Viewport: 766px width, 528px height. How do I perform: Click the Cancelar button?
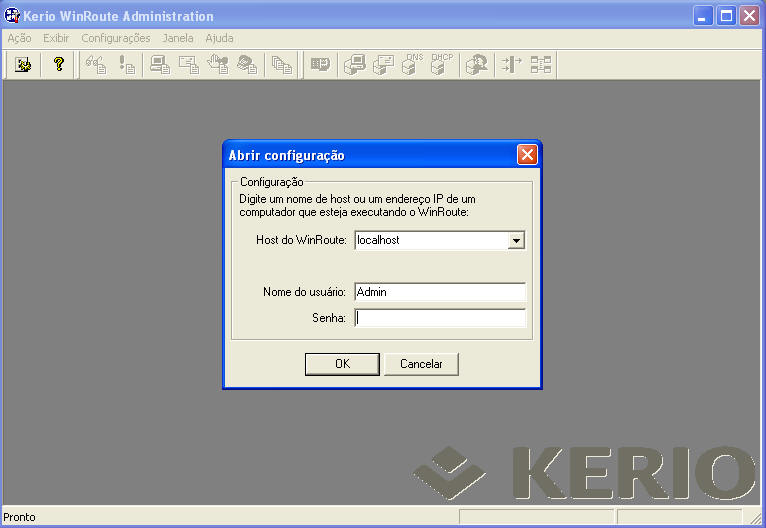click(x=421, y=364)
